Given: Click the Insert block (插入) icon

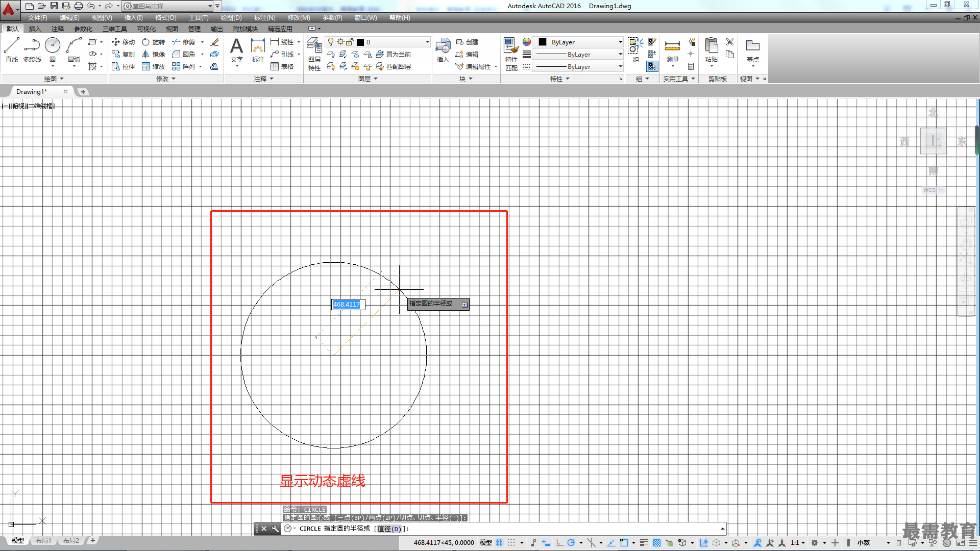Looking at the screenshot, I should coord(443,50).
